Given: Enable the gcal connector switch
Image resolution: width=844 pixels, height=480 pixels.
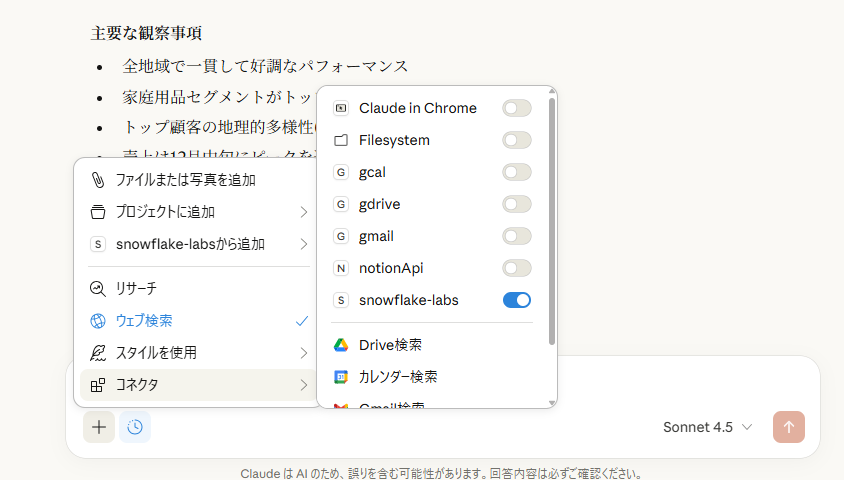Looking at the screenshot, I should pyautogui.click(x=517, y=172).
